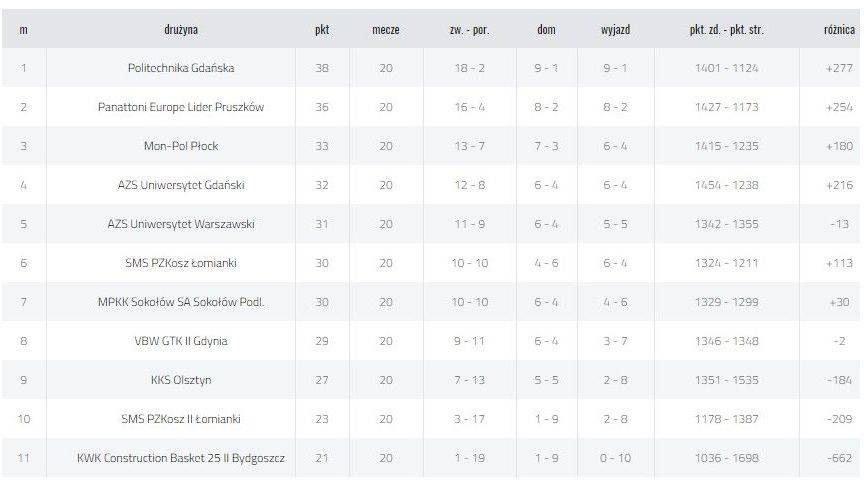Open MPKK Sokołów SA Sokołów Podl.
The height and width of the screenshot is (482, 864).
(181, 302)
